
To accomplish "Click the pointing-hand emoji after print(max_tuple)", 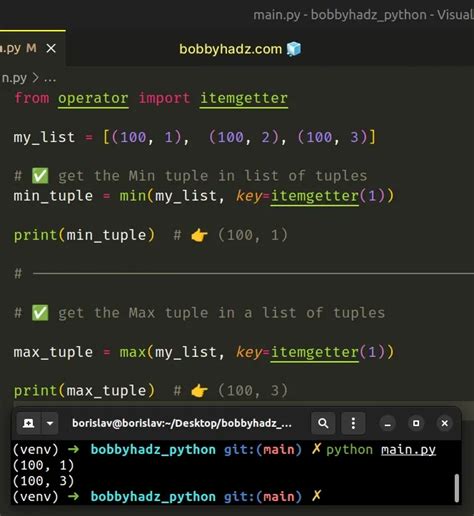I will [199, 391].
